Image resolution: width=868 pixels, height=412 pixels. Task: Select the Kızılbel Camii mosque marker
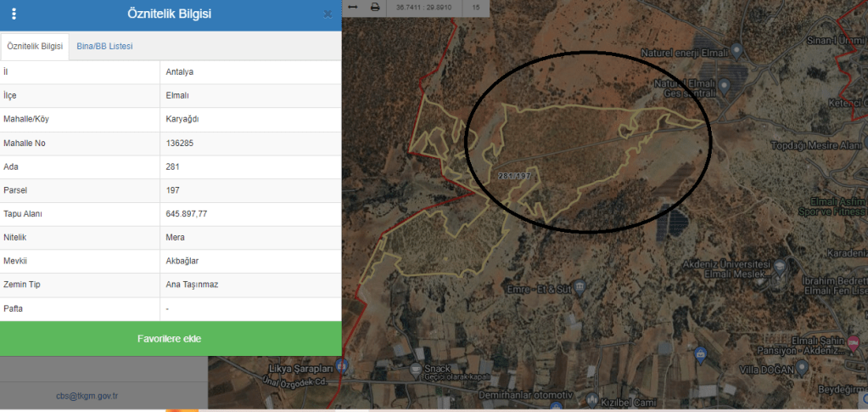592,400
